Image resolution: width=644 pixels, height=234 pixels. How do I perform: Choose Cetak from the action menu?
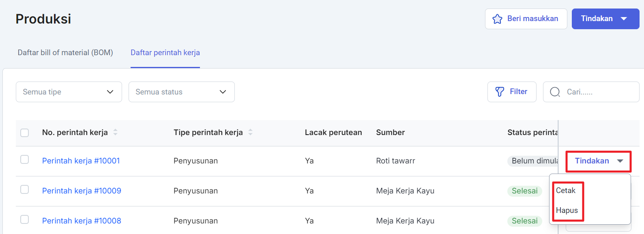[x=566, y=191]
